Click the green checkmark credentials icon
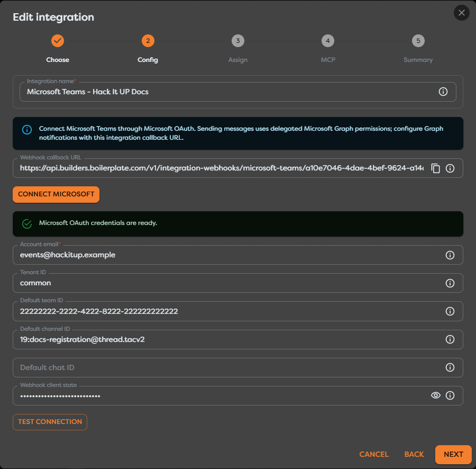Screen dimensions: 476x469 27,224
